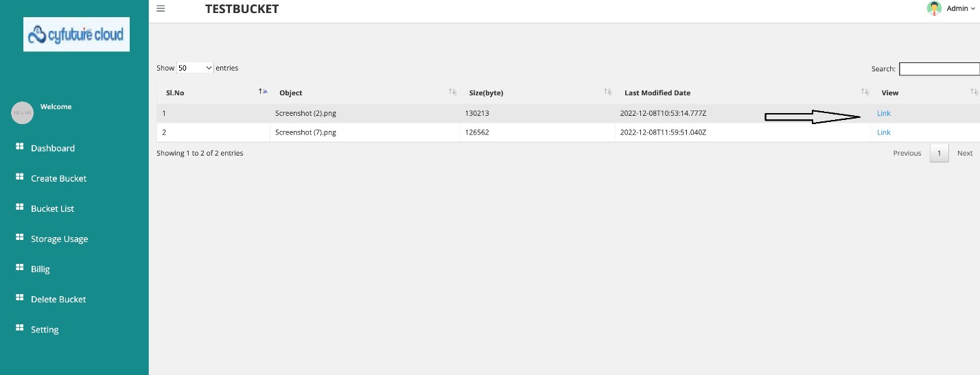
Task: Expand the Admin account dropdown
Action: point(960,9)
